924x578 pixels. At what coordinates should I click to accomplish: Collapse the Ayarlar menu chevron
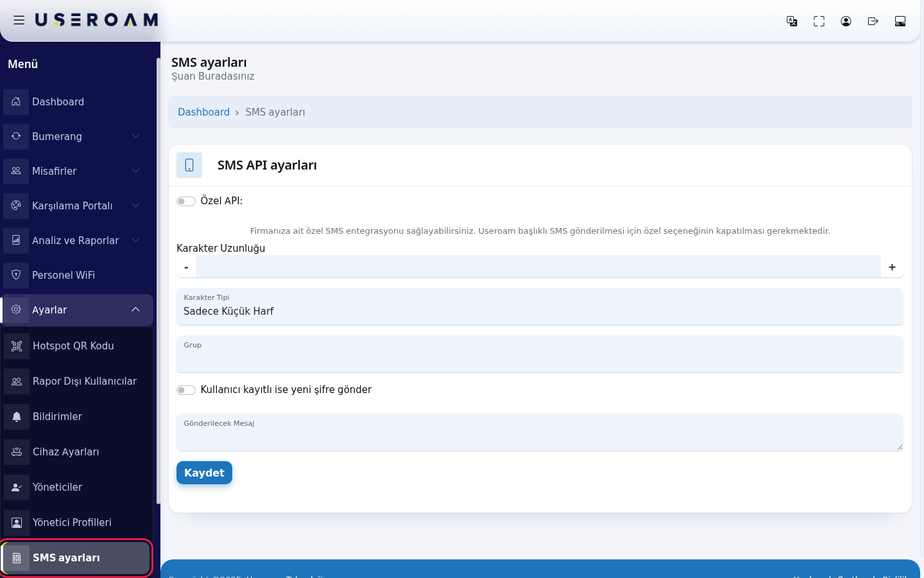pos(135,310)
